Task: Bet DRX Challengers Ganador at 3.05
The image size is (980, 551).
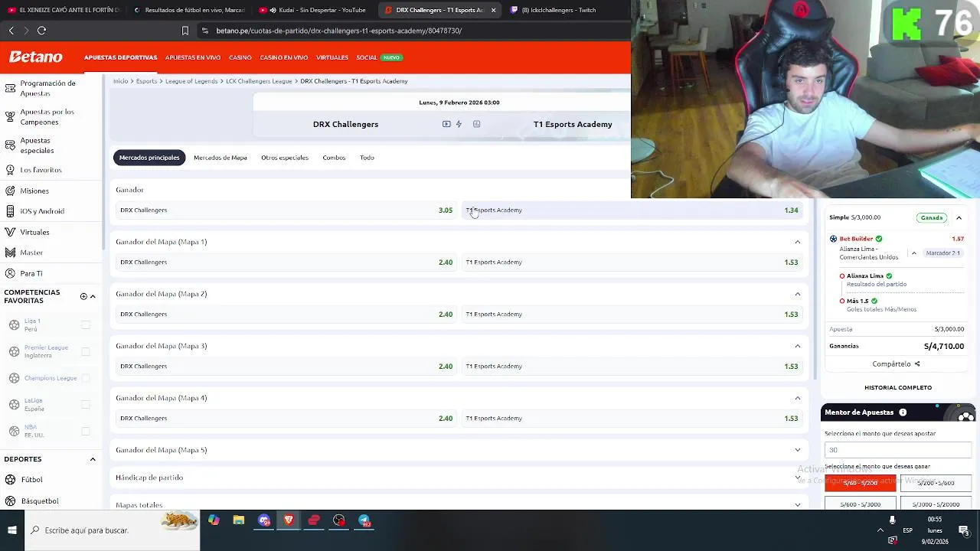Action: pos(286,210)
